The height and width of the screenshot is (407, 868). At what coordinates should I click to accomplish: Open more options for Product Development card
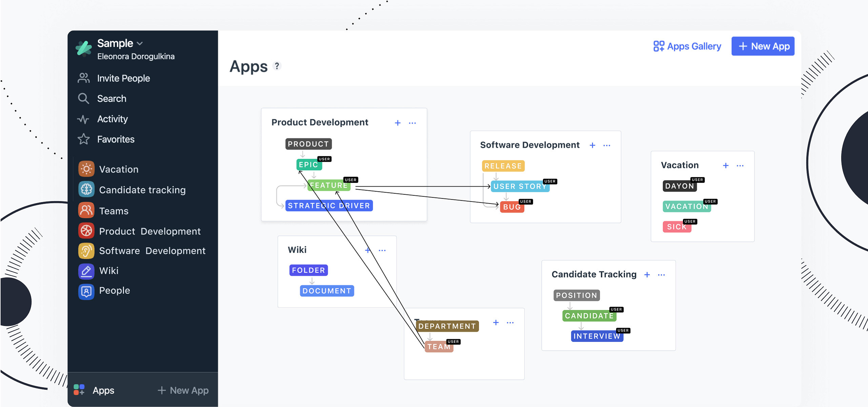tap(412, 123)
